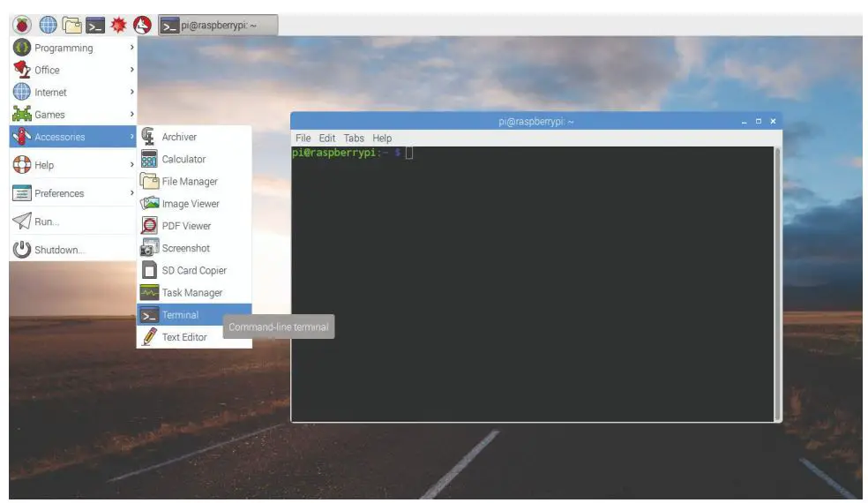
Task: Expand the Games submenu arrow
Action: [131, 114]
